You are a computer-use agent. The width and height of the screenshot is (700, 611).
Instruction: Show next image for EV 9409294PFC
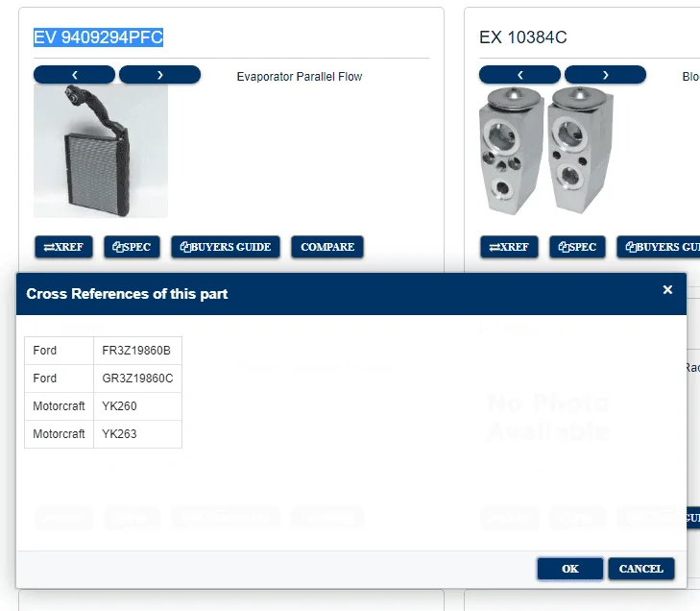pos(159,75)
